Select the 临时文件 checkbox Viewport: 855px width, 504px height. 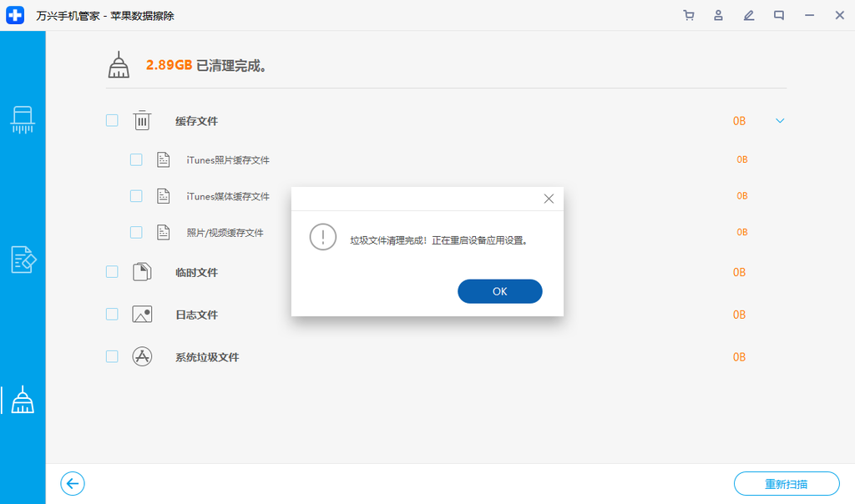[111, 273]
